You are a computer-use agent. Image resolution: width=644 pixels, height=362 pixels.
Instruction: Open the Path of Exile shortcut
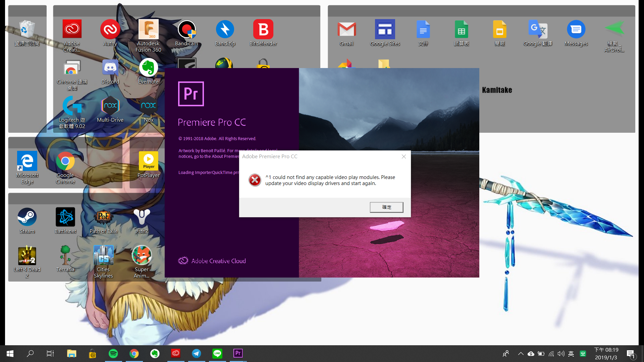click(103, 221)
